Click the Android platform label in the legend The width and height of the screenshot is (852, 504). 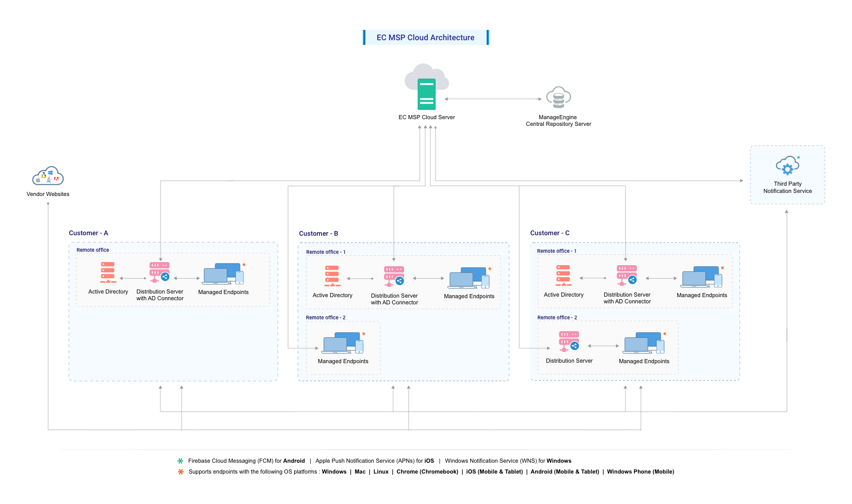click(x=293, y=461)
